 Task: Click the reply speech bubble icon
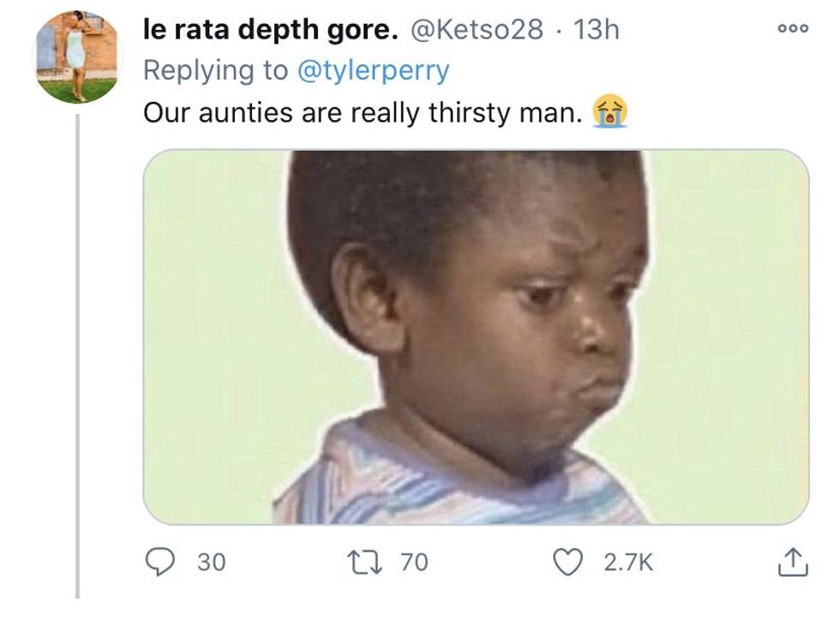[x=159, y=561]
